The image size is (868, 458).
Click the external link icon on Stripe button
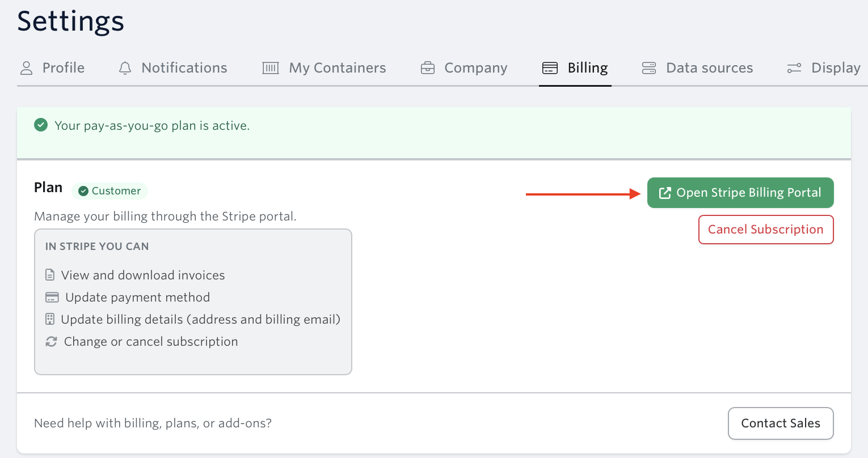pyautogui.click(x=665, y=193)
